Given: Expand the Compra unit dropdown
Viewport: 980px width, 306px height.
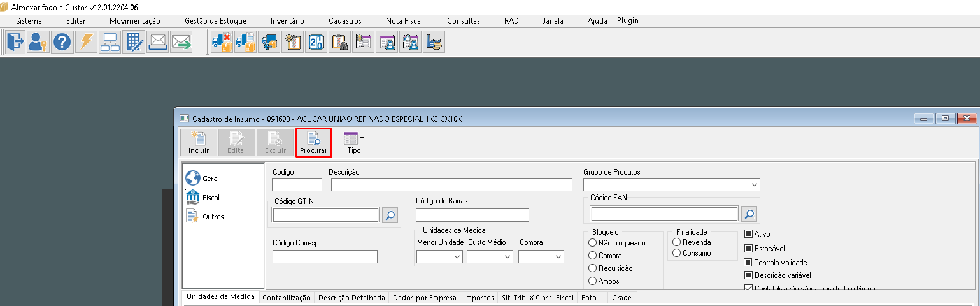Looking at the screenshot, I should (x=558, y=256).
